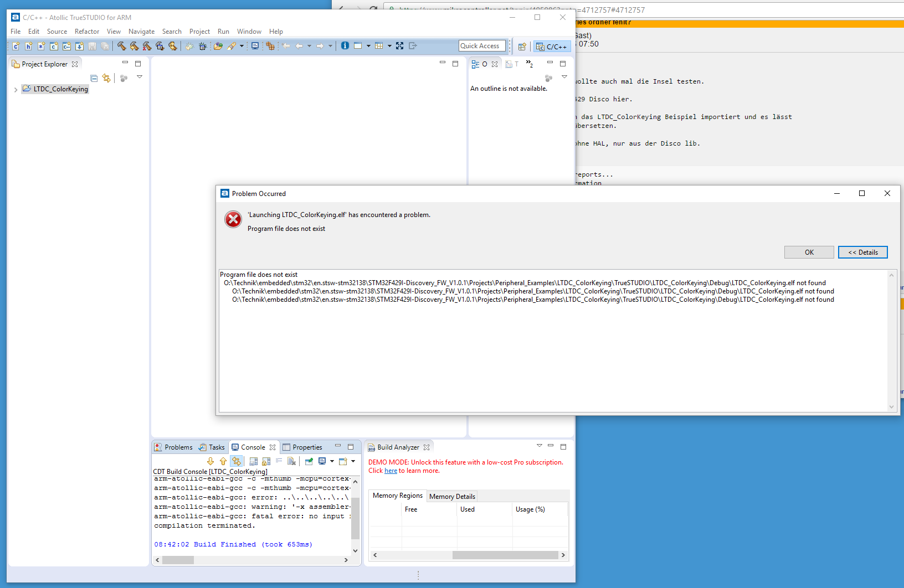
Task: Click the Quick Access input field
Action: [x=482, y=46]
